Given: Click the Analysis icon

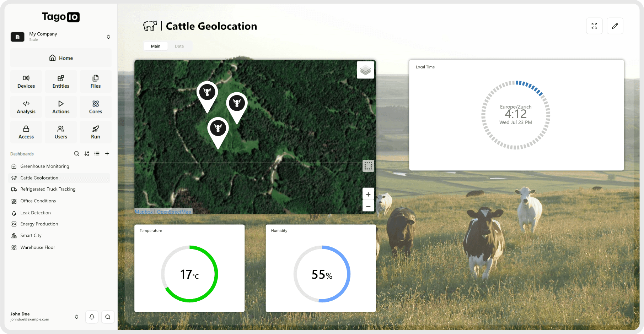Looking at the screenshot, I should click(26, 106).
